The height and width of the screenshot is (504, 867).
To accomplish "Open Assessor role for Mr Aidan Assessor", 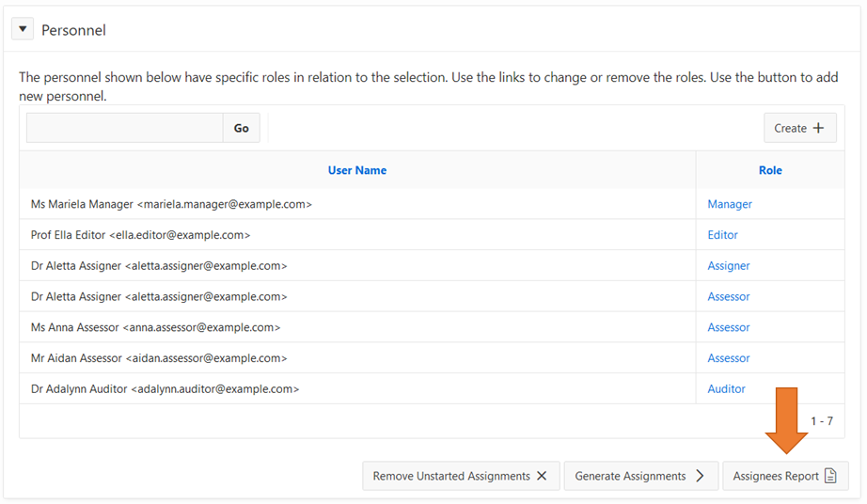I will click(x=729, y=358).
